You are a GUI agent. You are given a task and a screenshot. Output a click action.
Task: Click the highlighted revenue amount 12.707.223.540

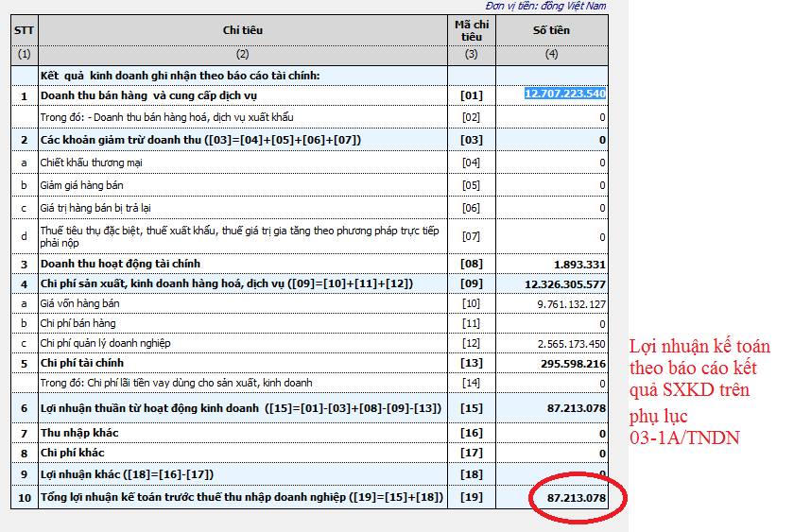tap(565, 94)
